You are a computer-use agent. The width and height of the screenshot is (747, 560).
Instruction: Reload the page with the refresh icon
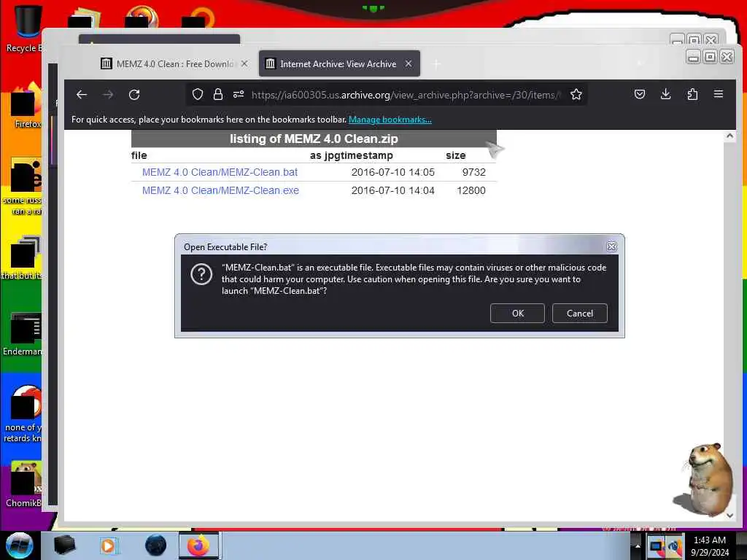134,95
